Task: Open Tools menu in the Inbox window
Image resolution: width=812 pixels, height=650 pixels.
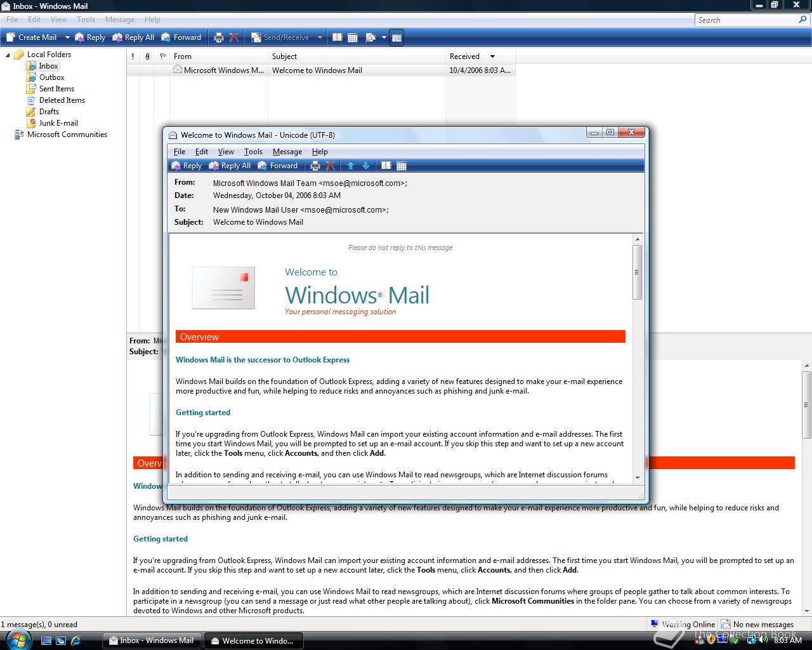Action: (86, 20)
